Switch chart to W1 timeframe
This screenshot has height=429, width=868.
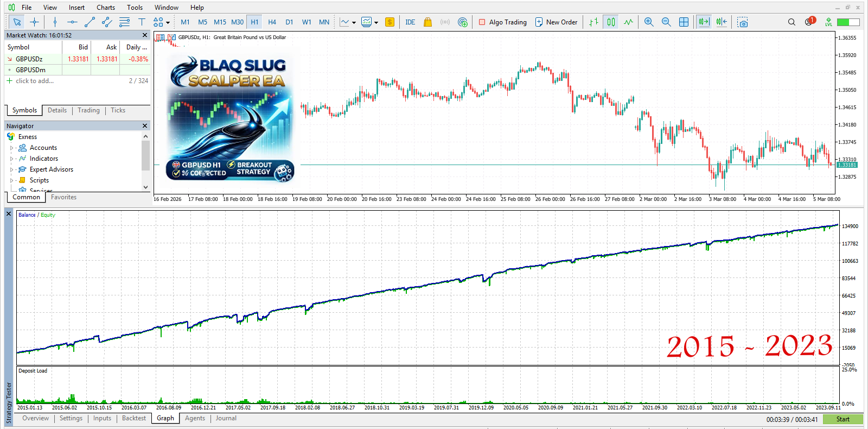pos(307,22)
